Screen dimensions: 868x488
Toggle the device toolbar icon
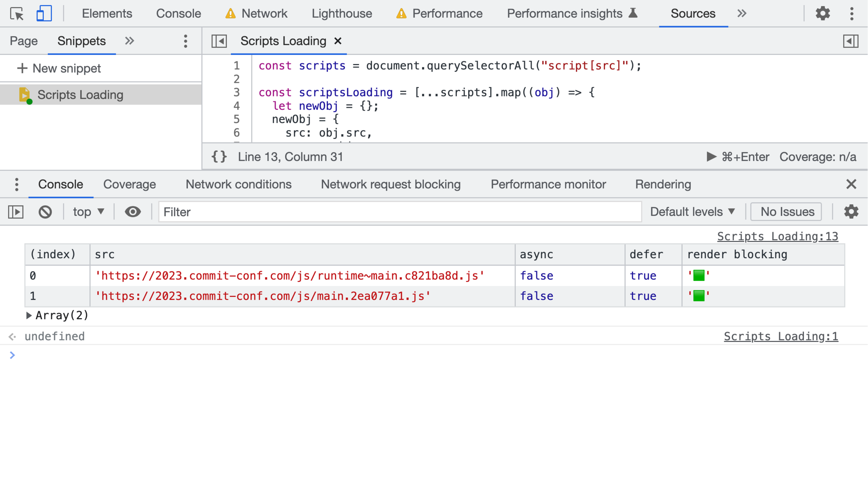tap(44, 13)
